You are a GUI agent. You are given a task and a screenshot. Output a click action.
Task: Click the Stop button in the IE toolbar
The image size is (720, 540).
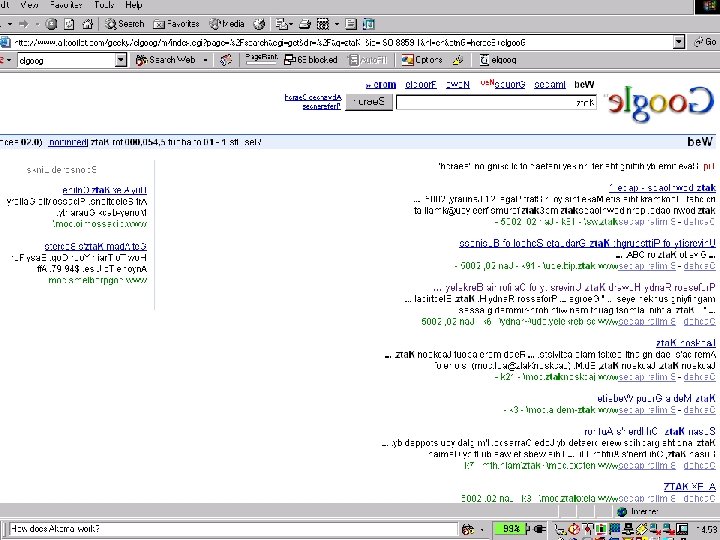(51, 24)
